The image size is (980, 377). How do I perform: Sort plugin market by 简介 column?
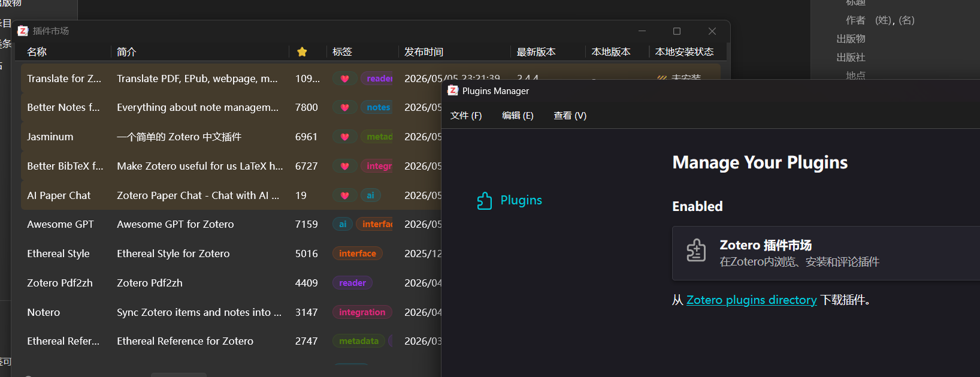pyautogui.click(x=126, y=52)
